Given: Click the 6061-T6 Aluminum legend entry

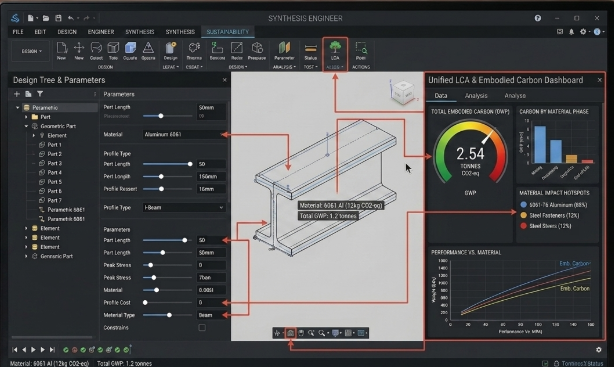Looking at the screenshot, I should point(554,204).
